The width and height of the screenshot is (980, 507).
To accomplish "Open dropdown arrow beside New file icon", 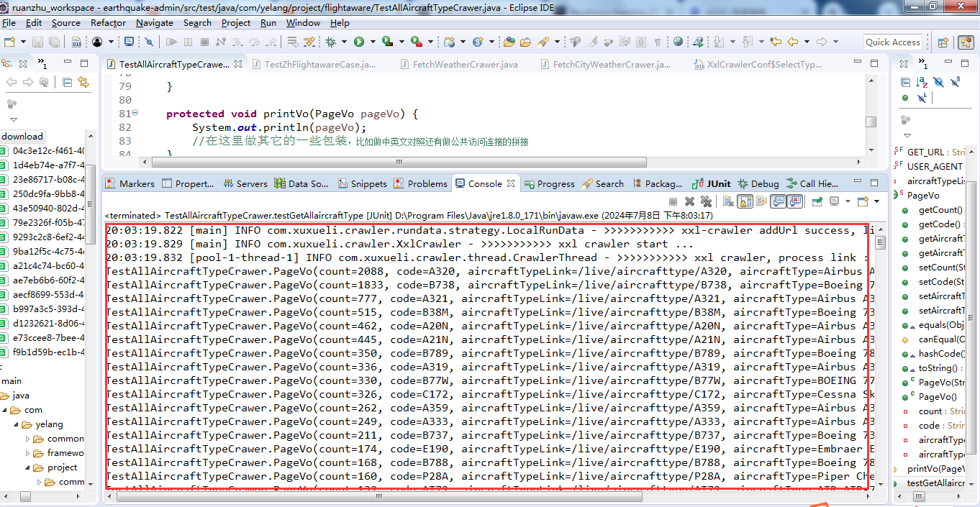I will coord(23,42).
